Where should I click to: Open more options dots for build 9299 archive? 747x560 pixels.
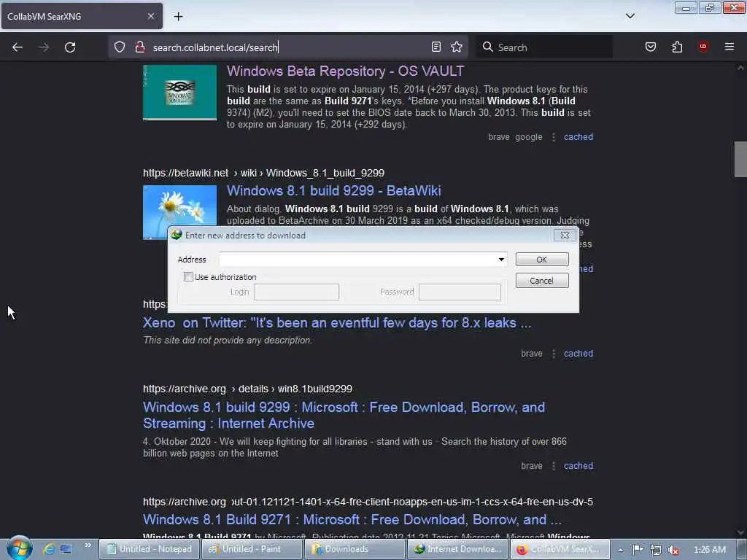coord(553,466)
